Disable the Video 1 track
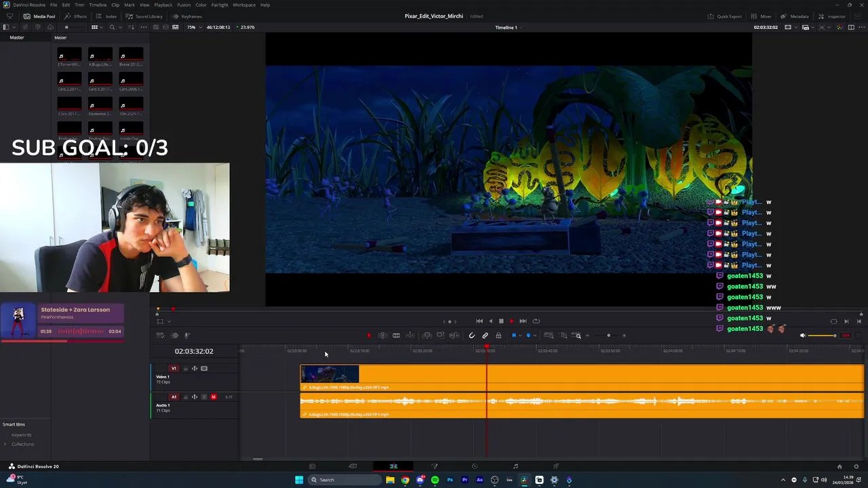 [204, 369]
